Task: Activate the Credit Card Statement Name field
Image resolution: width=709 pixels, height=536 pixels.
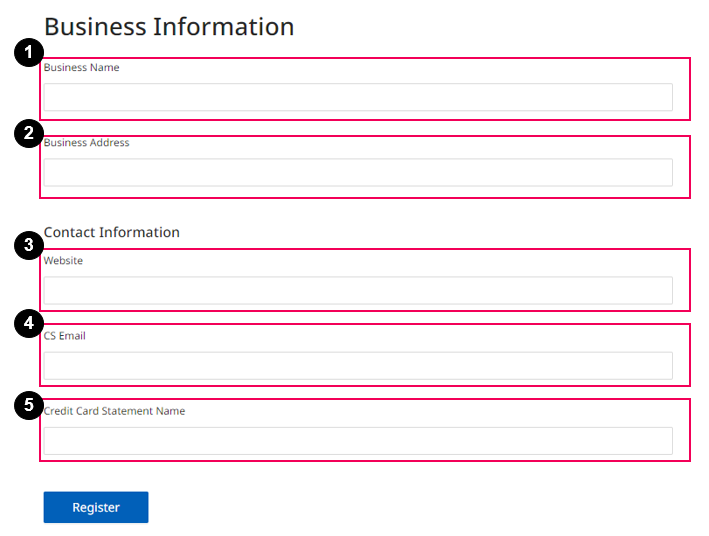Action: point(357,441)
